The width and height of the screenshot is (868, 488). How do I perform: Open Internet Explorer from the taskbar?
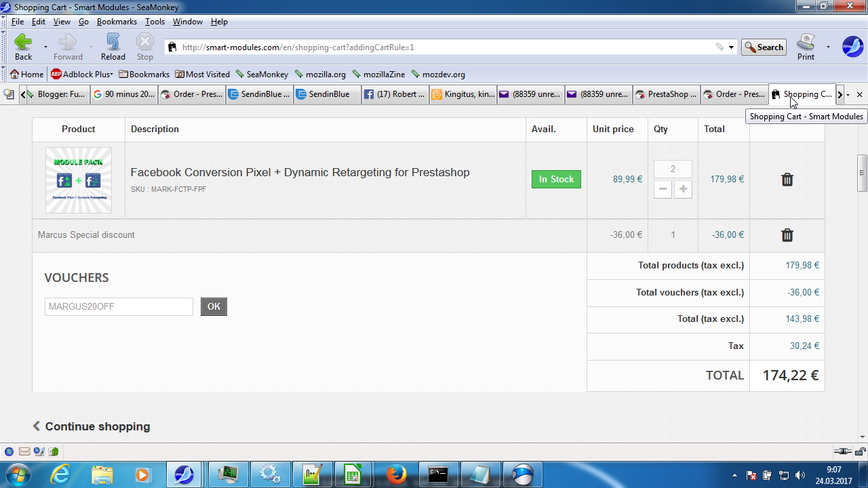tap(60, 474)
